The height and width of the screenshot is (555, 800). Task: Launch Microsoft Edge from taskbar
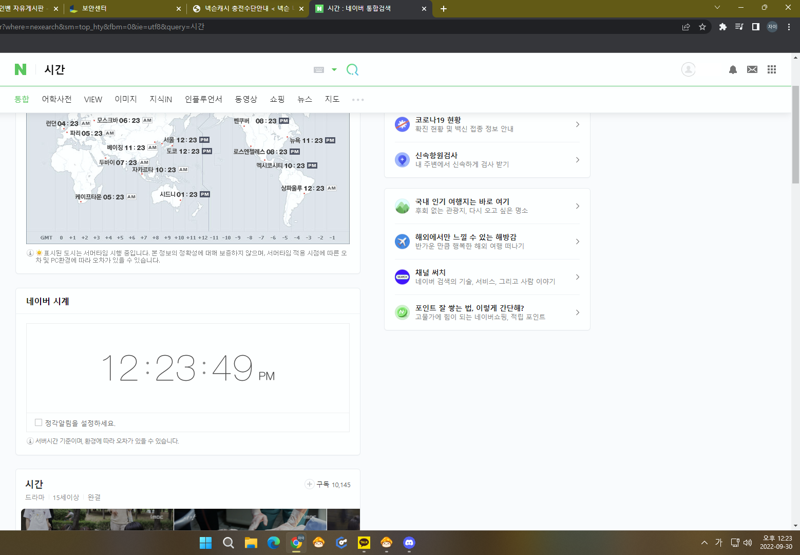click(x=273, y=543)
